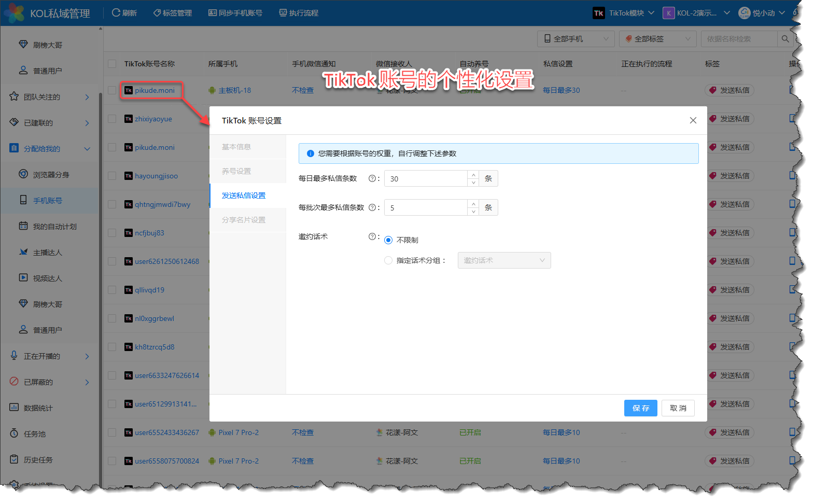The height and width of the screenshot is (504, 814).
Task: Expand 已建联的 sidebar group
Action: click(x=50, y=123)
